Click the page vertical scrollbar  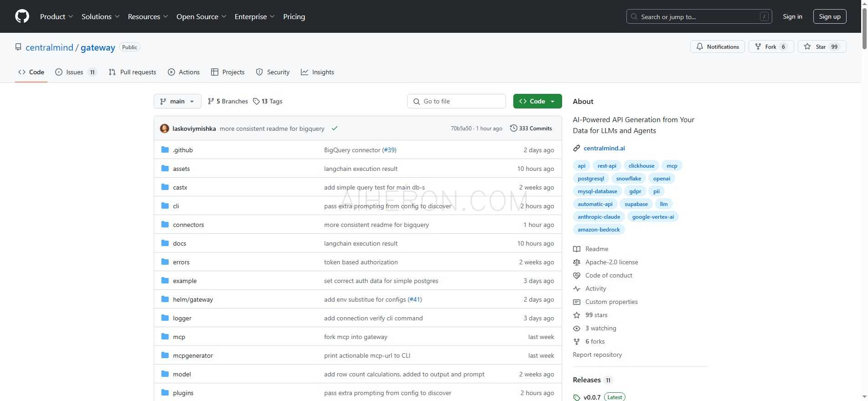click(864, 30)
